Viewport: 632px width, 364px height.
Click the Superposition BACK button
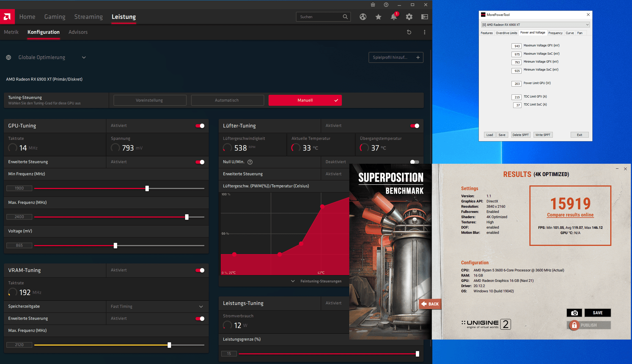[x=430, y=304]
